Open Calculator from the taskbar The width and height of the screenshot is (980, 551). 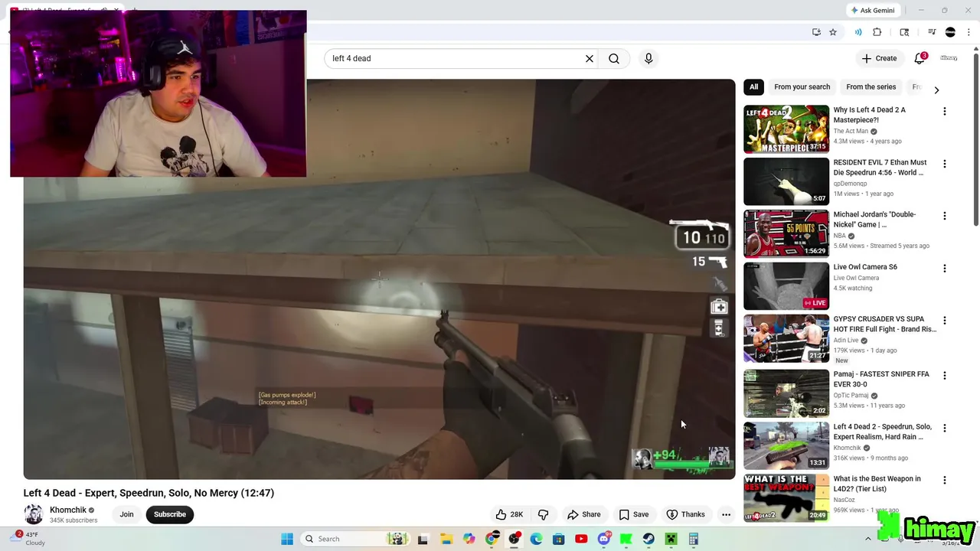693,539
